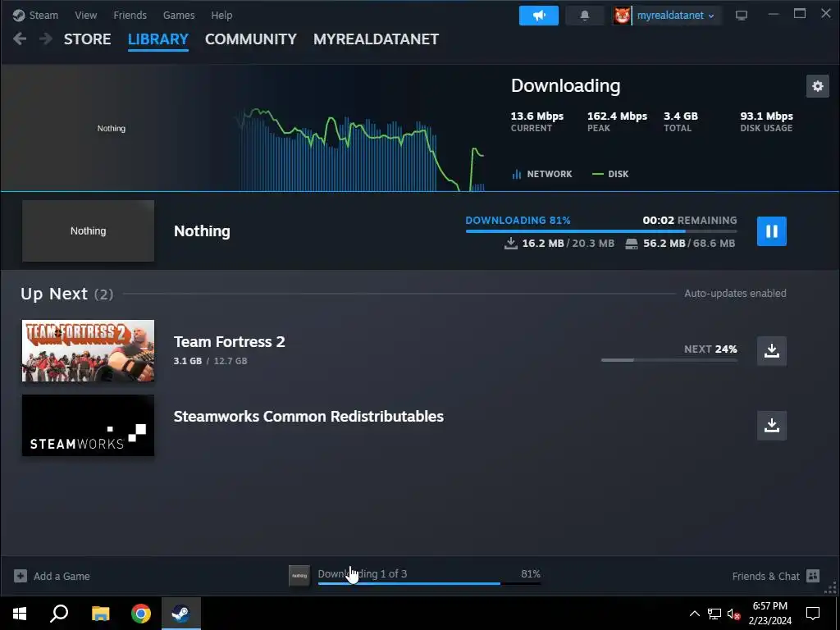Click the Steam taskbar icon
Screen dimensions: 840x630
click(x=181, y=613)
